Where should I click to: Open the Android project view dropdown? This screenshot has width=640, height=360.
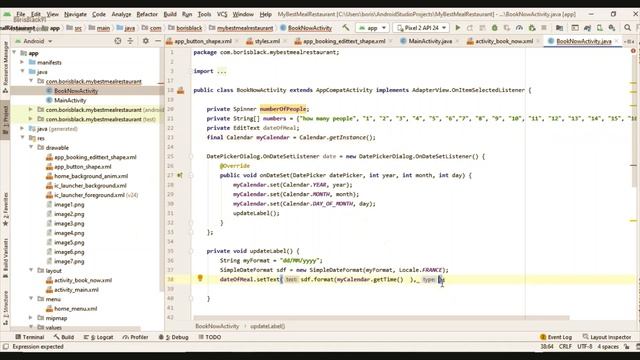tap(34, 41)
